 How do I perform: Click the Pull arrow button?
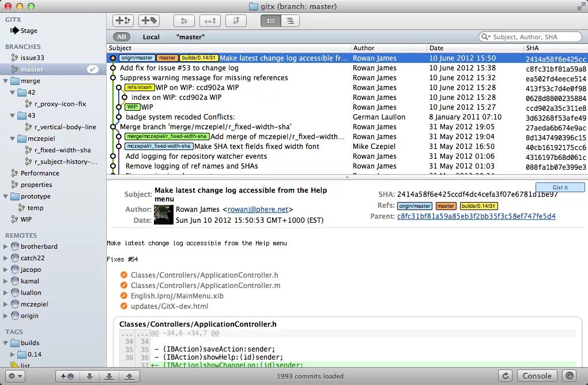click(109, 376)
